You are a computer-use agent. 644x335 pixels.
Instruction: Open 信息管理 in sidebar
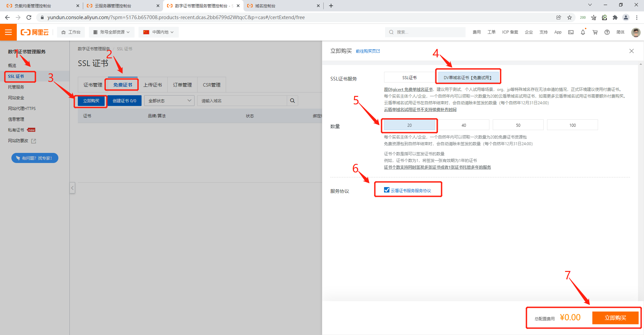(16, 119)
